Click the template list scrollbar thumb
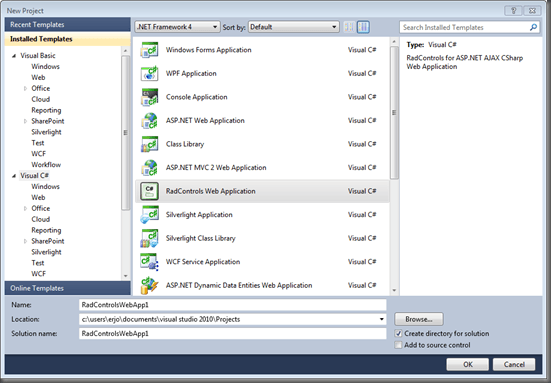Image resolution: width=551 pixels, height=383 pixels. (394, 113)
